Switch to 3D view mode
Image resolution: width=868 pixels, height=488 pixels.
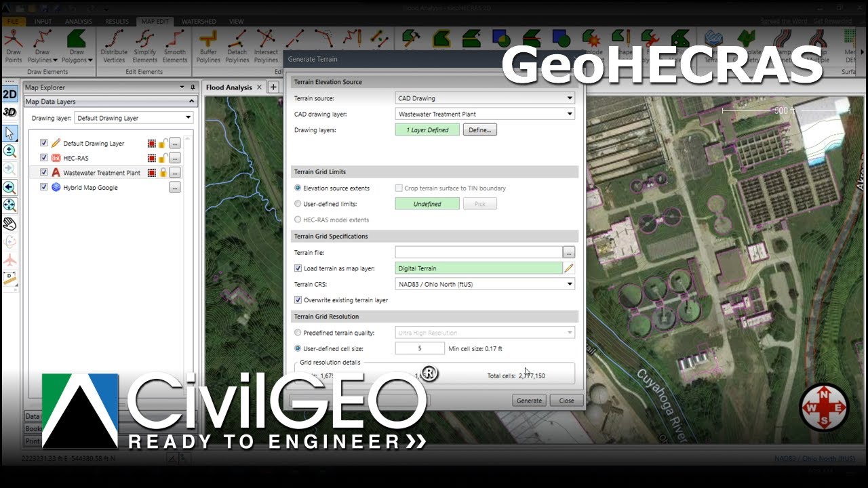[x=9, y=112]
